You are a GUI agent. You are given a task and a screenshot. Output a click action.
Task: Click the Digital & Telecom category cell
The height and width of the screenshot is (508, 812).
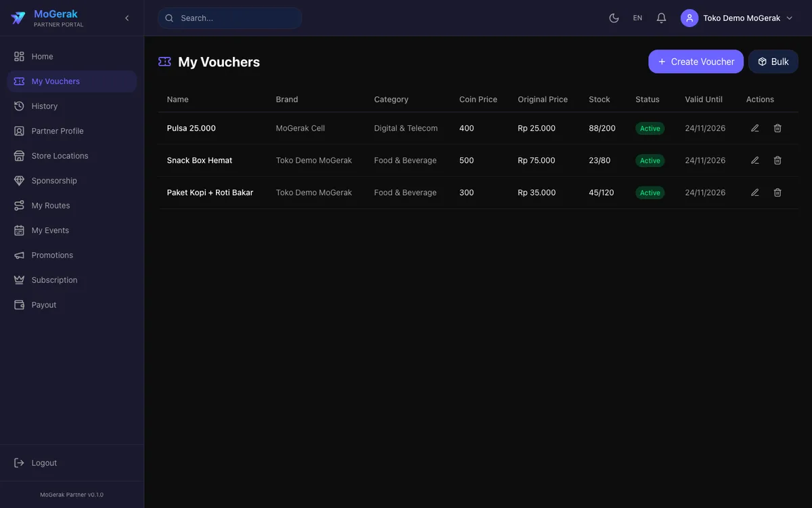[x=406, y=128]
